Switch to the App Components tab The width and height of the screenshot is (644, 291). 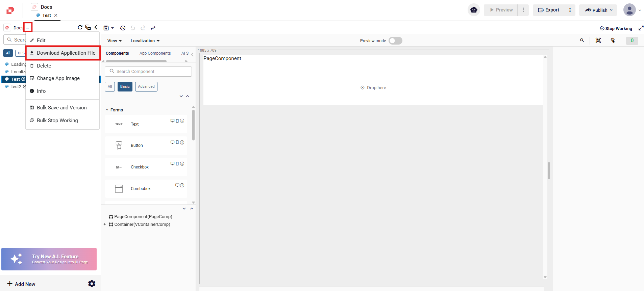(x=155, y=53)
